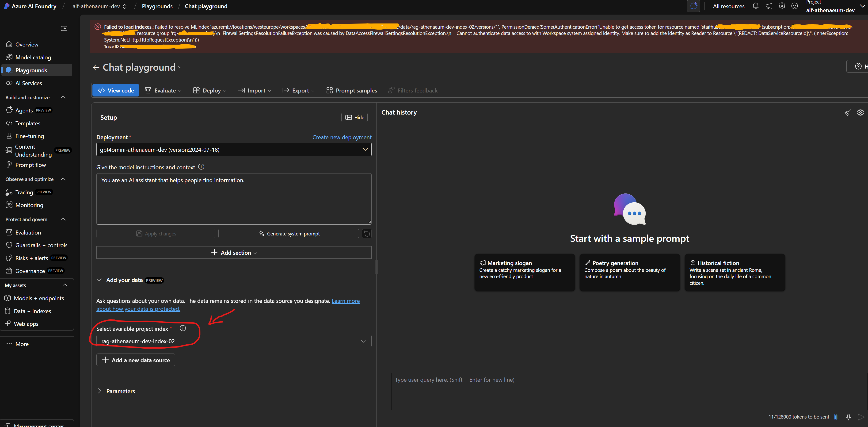
Task: Open the Export dropdown menu
Action: coord(299,90)
